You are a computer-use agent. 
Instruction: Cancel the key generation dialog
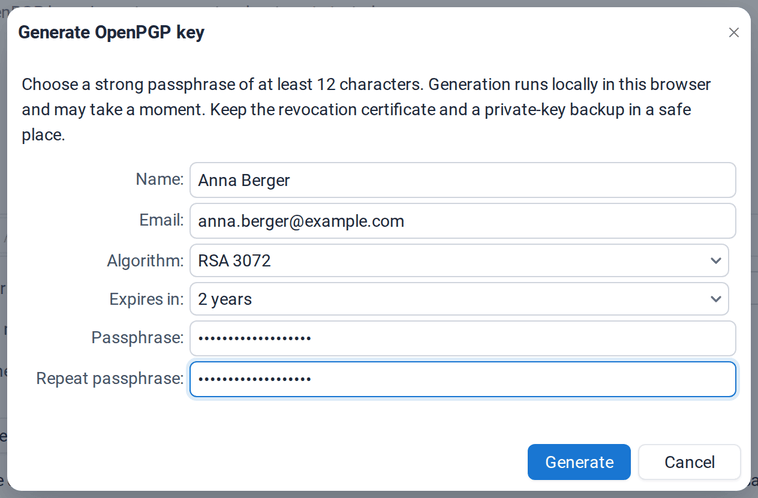point(689,462)
